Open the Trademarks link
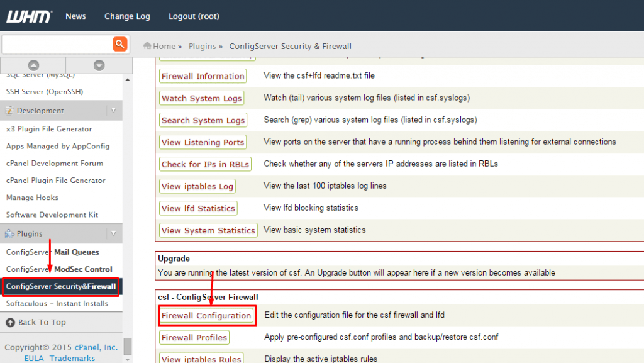The image size is (644, 363). 72,358
